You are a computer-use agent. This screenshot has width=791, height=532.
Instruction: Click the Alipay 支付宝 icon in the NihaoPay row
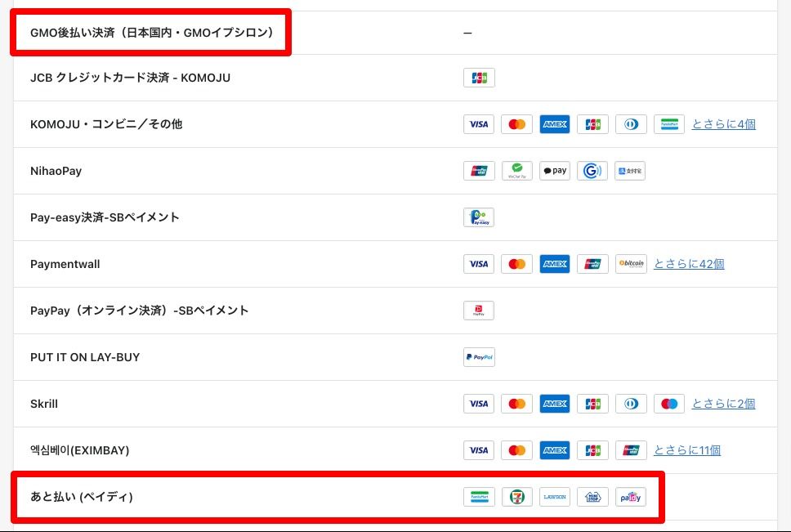pyautogui.click(x=630, y=171)
